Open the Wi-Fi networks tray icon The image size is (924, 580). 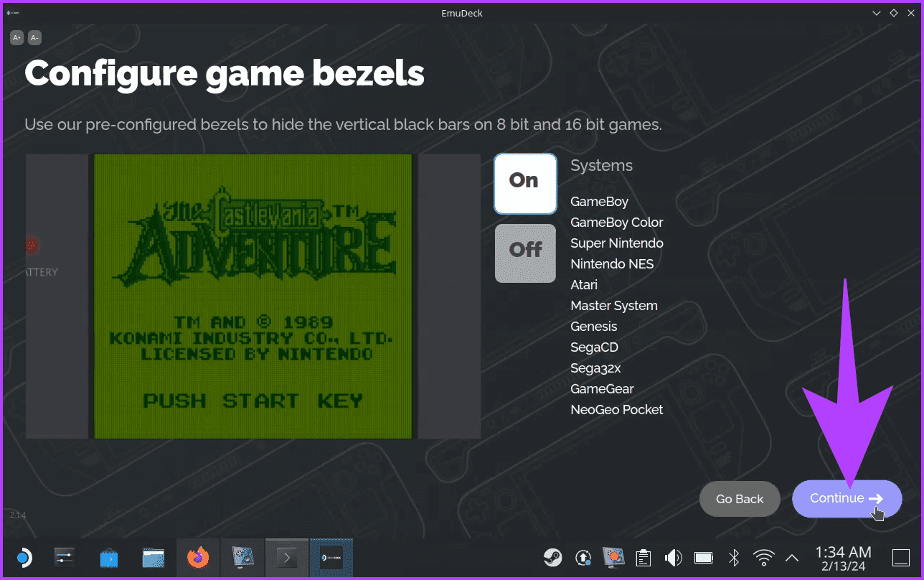[764, 558]
